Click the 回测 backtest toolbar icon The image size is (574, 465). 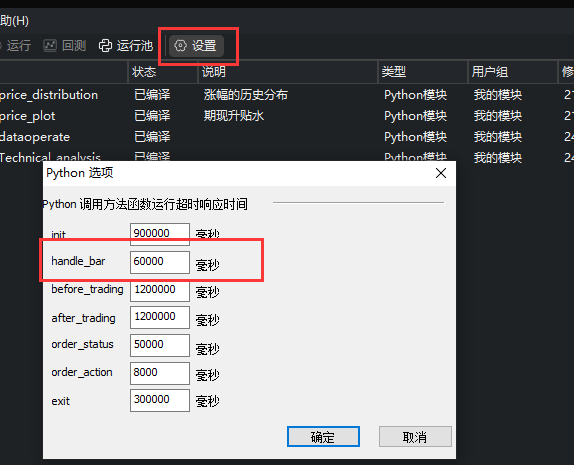click(50, 45)
